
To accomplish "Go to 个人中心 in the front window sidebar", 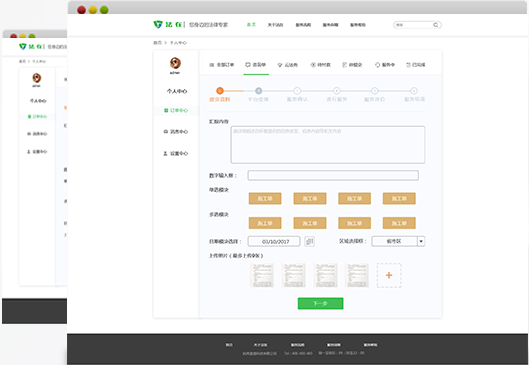I will click(177, 91).
